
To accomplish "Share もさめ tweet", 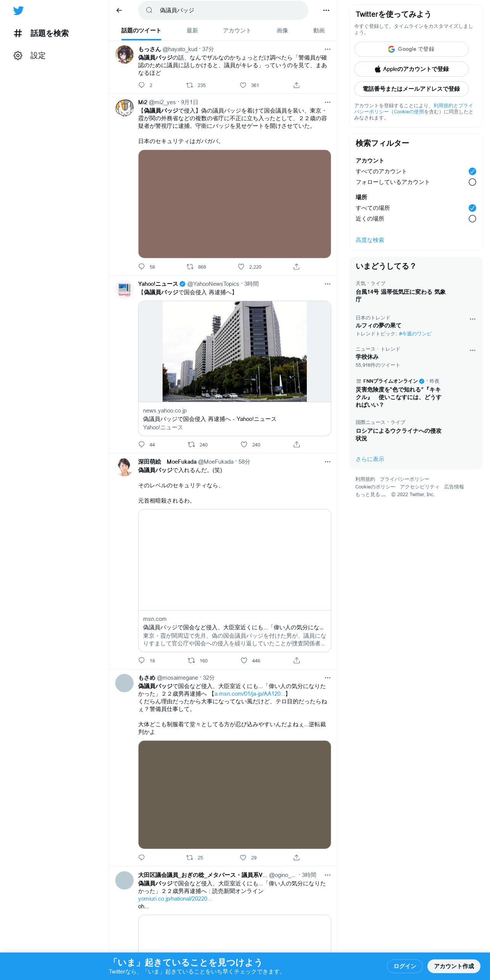I will click(297, 857).
